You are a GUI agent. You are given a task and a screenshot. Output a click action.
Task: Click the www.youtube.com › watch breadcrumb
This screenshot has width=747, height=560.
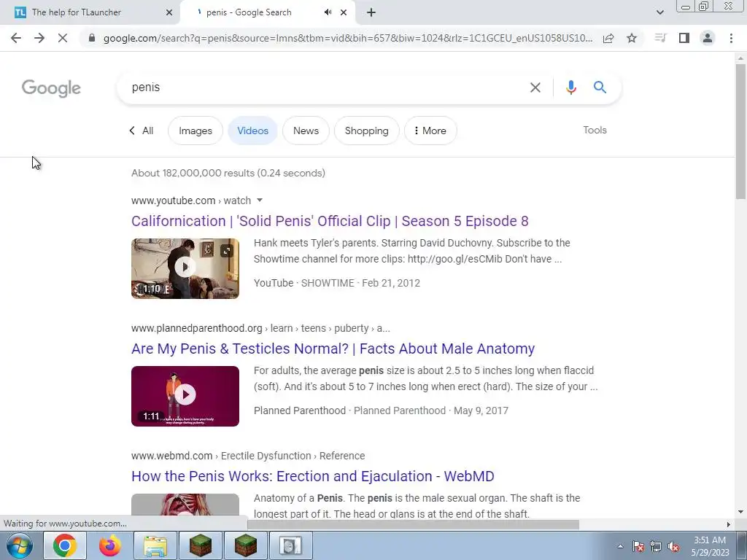pos(191,201)
